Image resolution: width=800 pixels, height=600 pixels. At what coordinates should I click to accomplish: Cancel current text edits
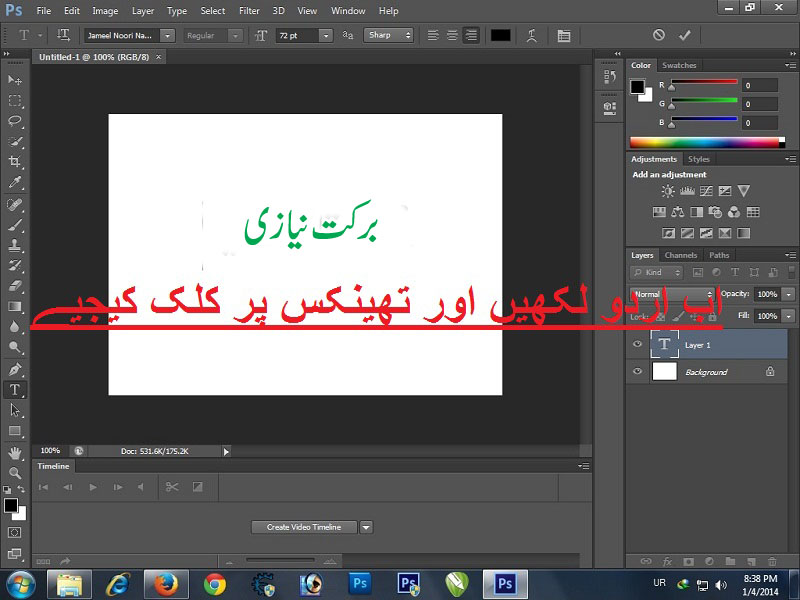coord(659,35)
